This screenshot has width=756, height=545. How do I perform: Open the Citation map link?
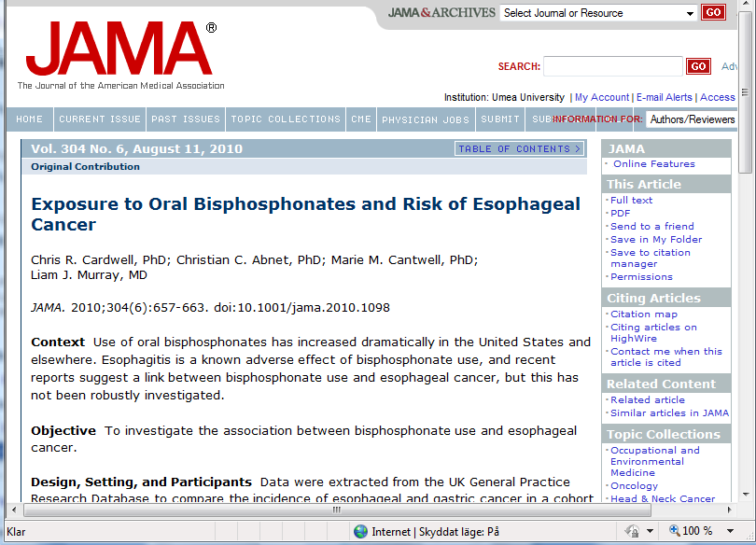click(x=644, y=314)
